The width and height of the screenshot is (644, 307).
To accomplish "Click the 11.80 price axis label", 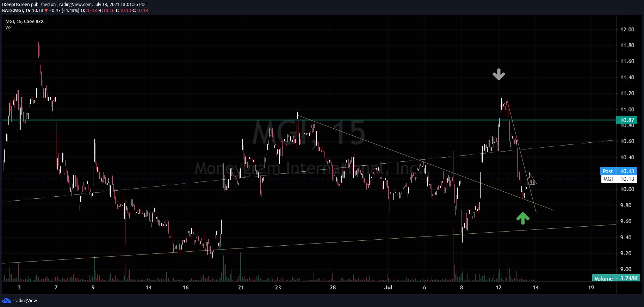I will point(627,45).
